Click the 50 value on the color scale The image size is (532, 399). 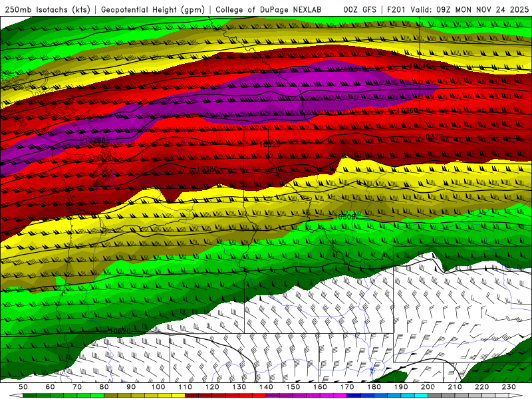23,387
